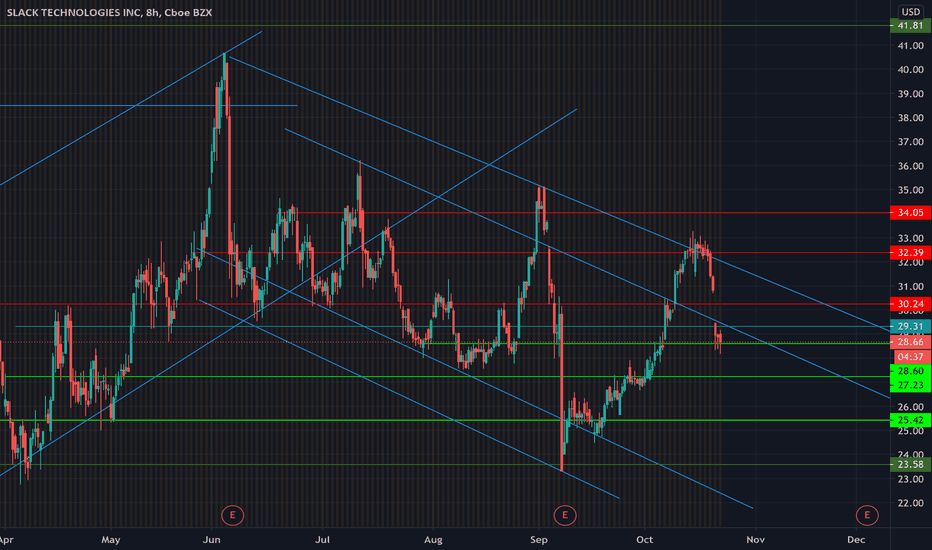Image resolution: width=932 pixels, height=550 pixels.
Task: Click the June earnings 'E' marker
Action: tap(232, 515)
